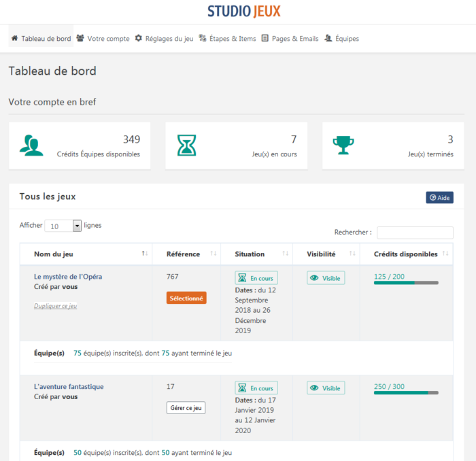Screen dimensions: 476x461
Task: Open the Aide help button
Action: [439, 197]
